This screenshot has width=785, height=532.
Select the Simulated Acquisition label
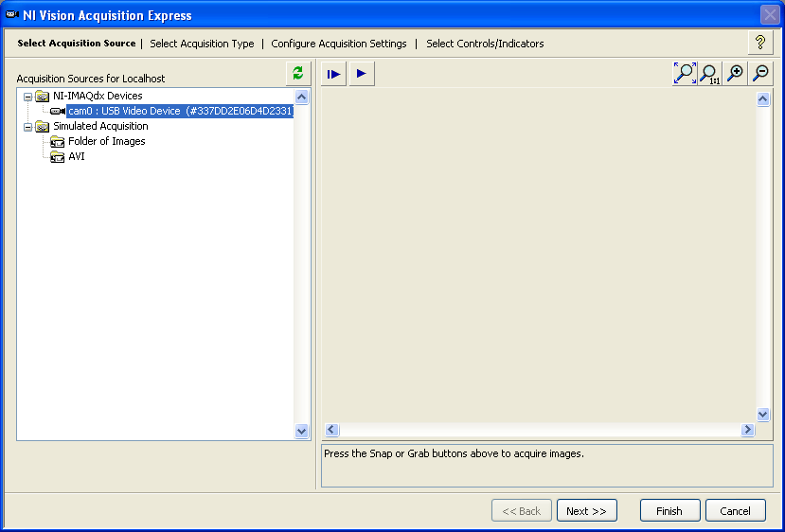pos(100,126)
